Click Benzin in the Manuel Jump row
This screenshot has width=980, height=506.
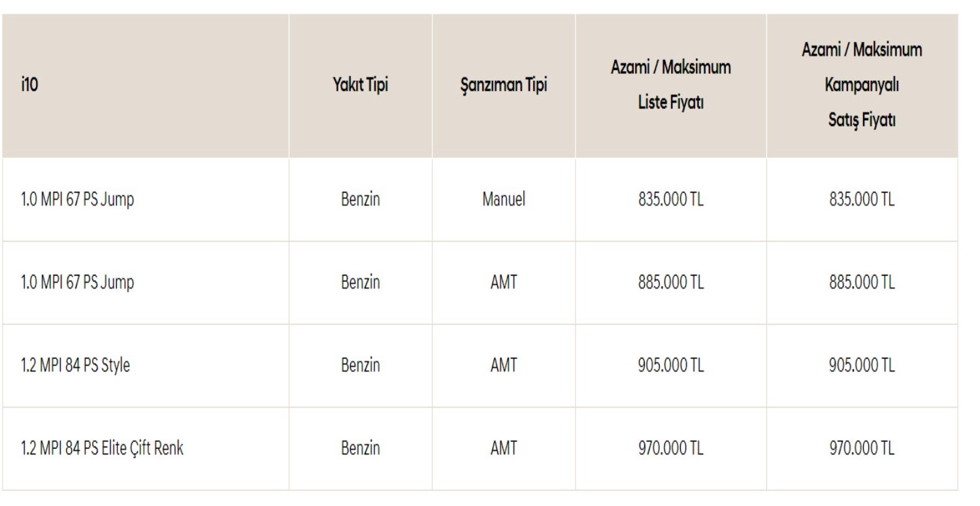(360, 199)
